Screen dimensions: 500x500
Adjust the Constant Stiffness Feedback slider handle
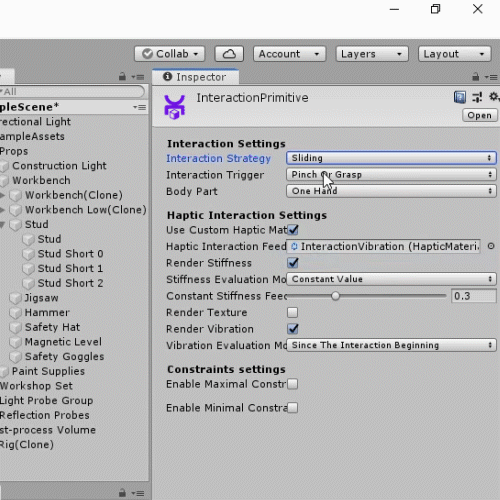(335, 296)
